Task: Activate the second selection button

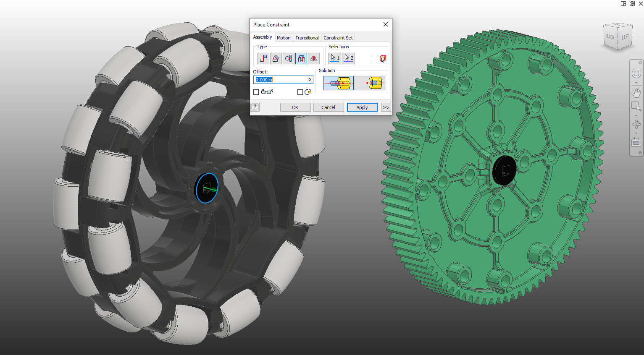Action: (349, 58)
